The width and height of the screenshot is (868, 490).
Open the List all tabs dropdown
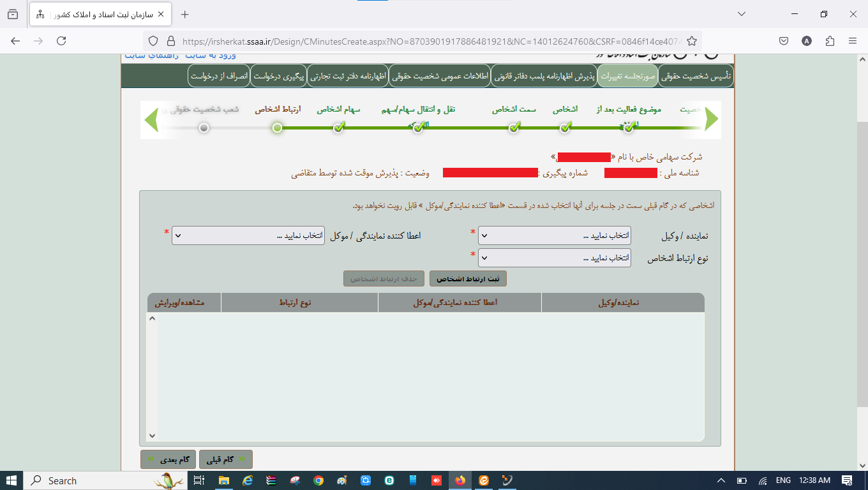click(741, 14)
